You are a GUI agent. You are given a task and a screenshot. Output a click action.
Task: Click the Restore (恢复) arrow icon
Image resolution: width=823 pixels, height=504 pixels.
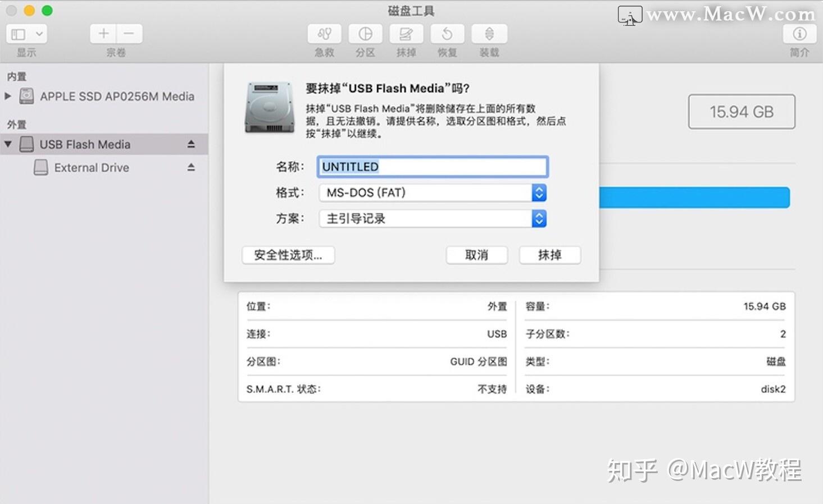click(x=447, y=34)
